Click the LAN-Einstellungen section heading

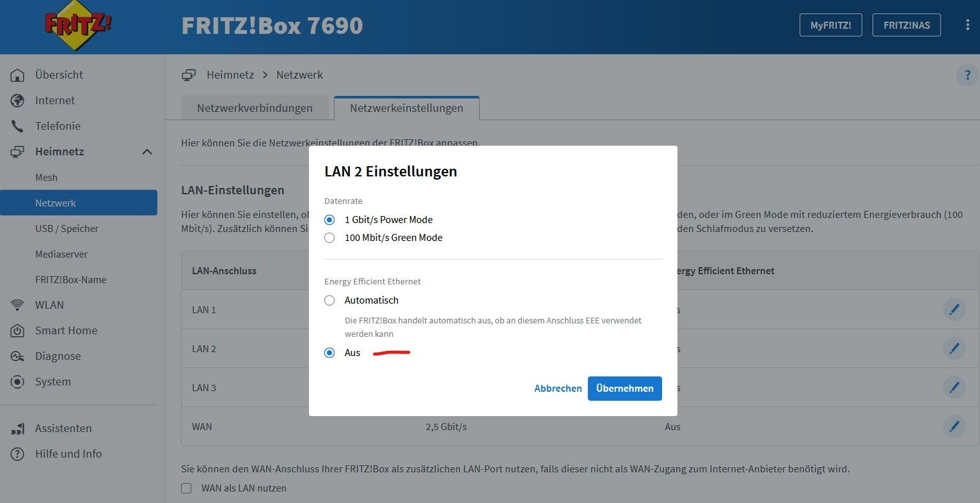[233, 190]
